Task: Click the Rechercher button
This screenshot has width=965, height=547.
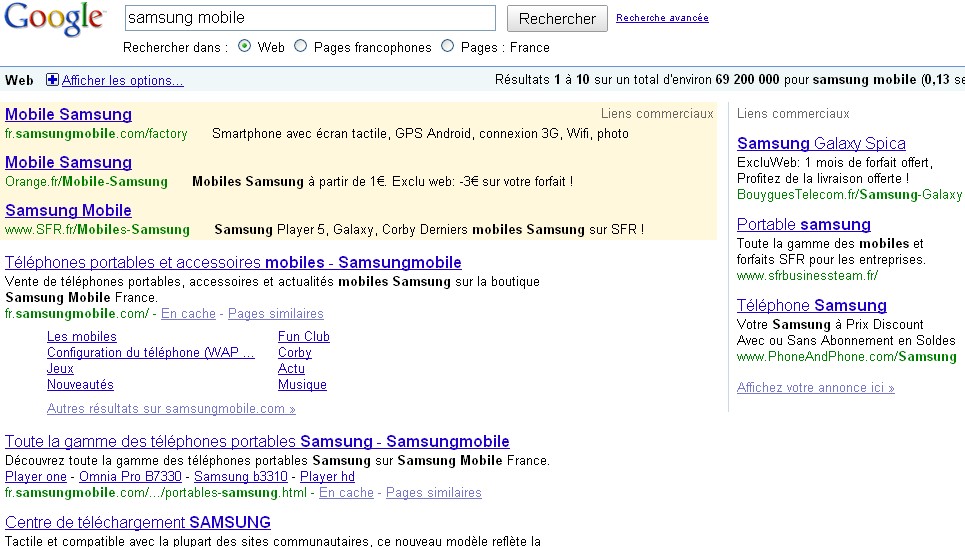Action: (557, 18)
